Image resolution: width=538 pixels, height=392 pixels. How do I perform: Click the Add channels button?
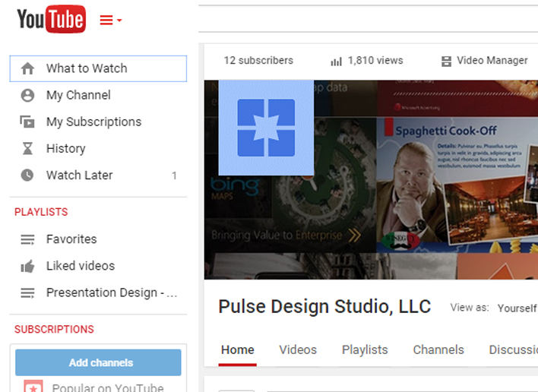click(98, 362)
